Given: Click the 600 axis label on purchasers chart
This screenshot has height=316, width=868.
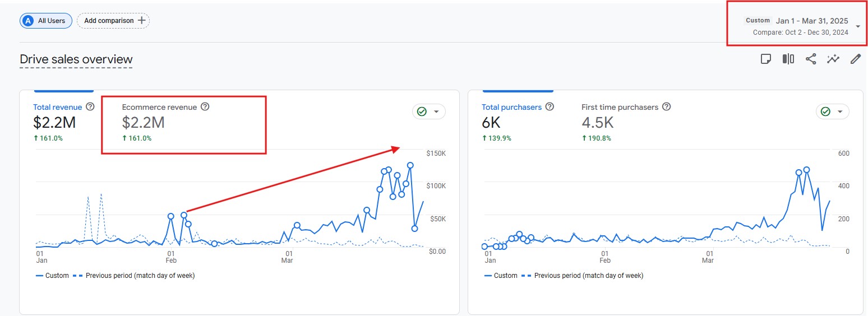Looking at the screenshot, I should point(844,154).
